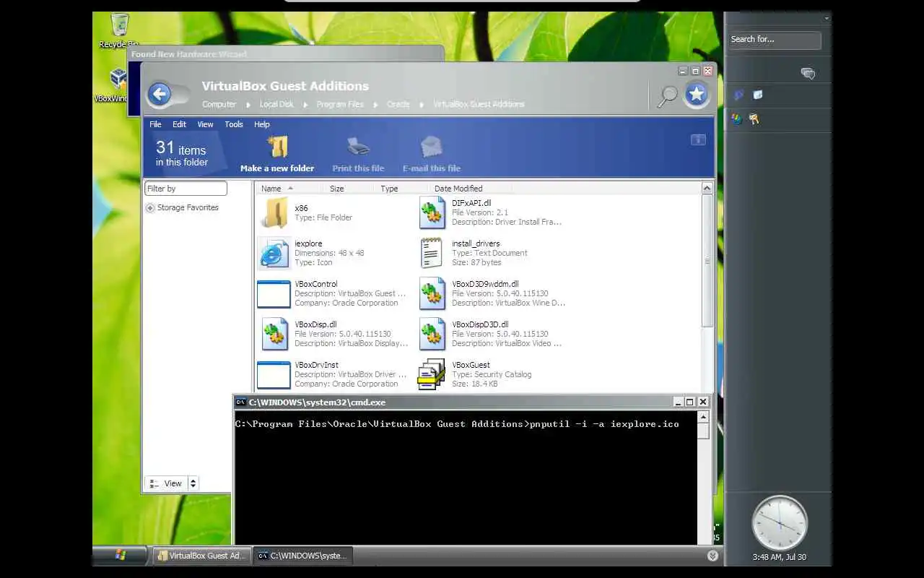Screen dimensions: 924x578
Task: Switch to VirtualBox Guest Additions taskbar button
Action: 203,556
